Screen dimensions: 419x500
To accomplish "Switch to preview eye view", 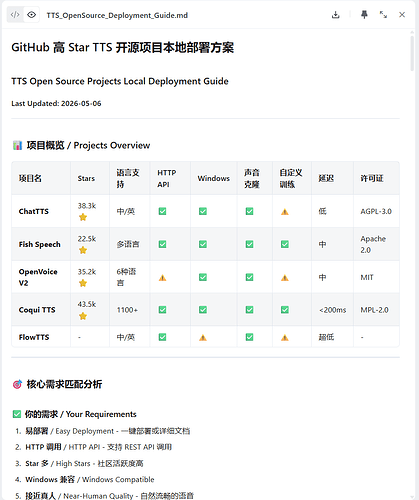I will coord(32,15).
